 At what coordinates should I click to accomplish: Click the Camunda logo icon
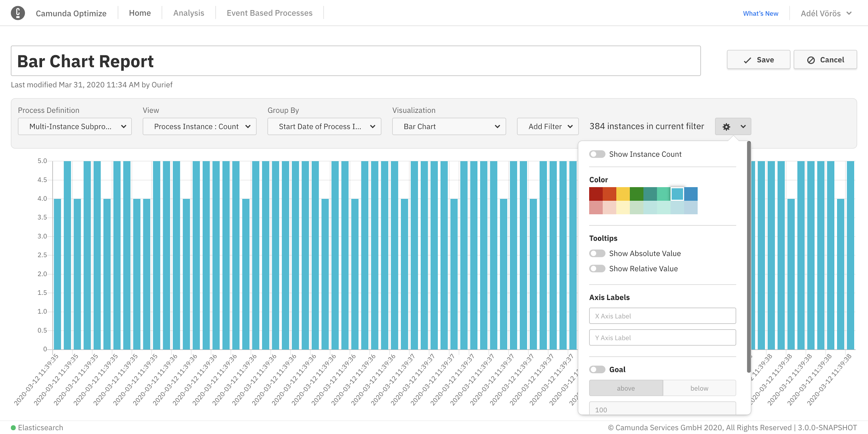18,13
